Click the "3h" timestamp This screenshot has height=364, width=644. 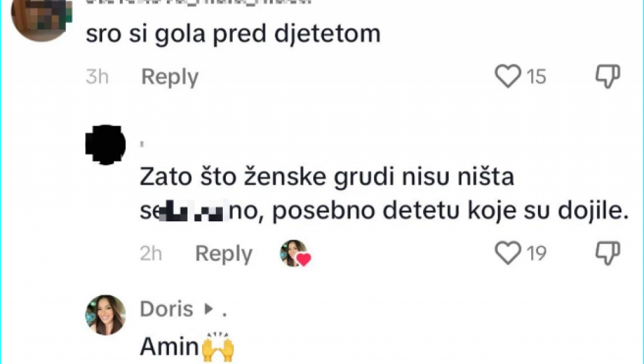pos(98,77)
